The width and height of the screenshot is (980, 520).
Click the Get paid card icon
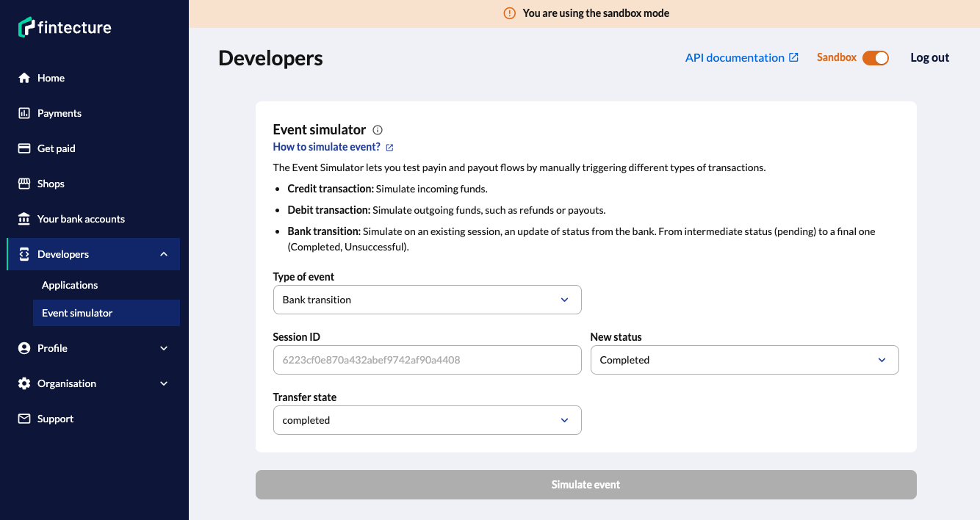(24, 148)
